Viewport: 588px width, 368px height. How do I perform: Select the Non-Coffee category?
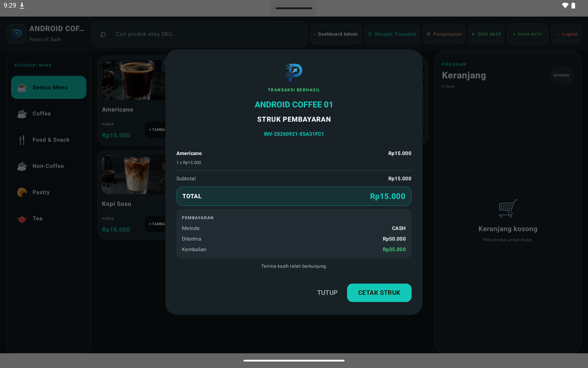(x=49, y=166)
